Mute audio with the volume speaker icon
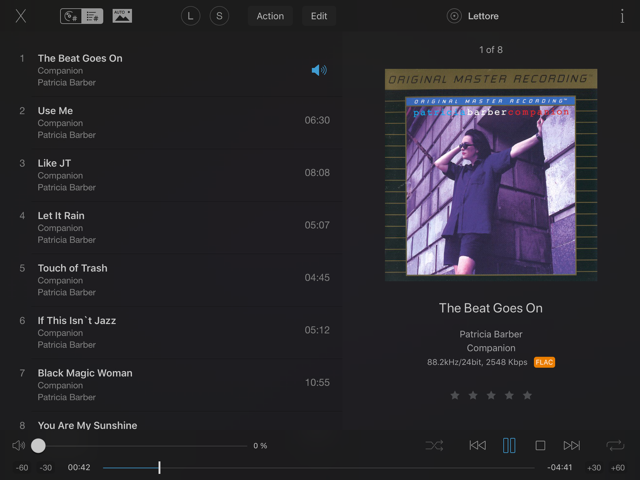640x480 pixels. tap(18, 446)
